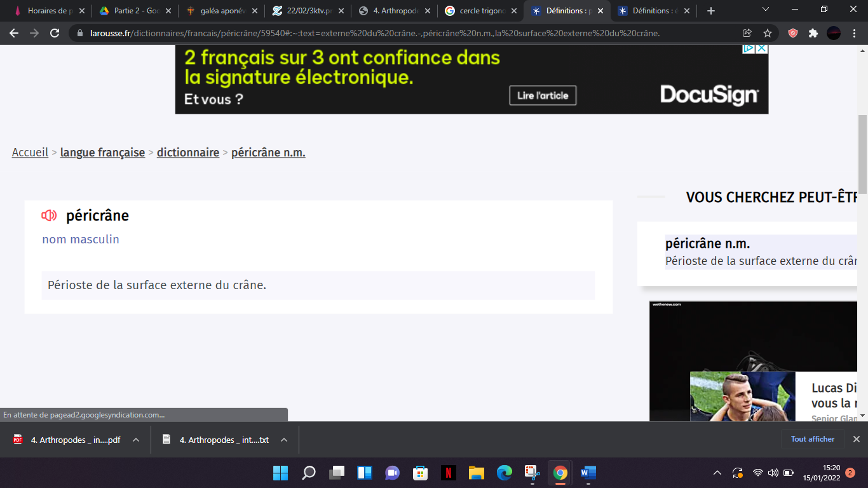
Task: Expand options for Arthropodes txt download
Action: pos(284,440)
